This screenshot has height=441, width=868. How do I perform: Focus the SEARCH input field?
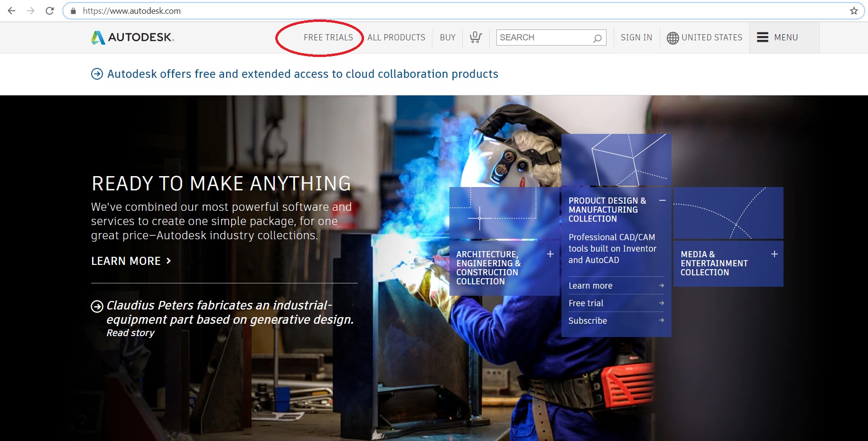pos(543,38)
